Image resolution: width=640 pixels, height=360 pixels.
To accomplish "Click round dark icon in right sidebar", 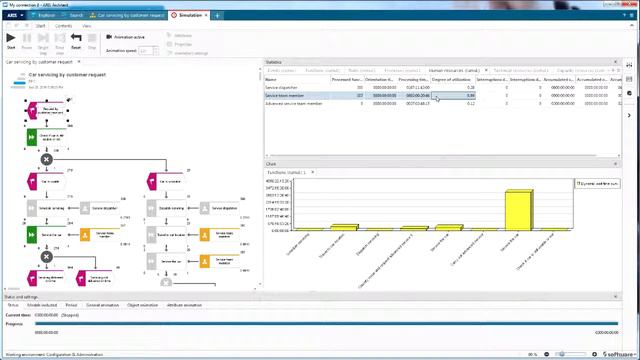I will [629, 93].
